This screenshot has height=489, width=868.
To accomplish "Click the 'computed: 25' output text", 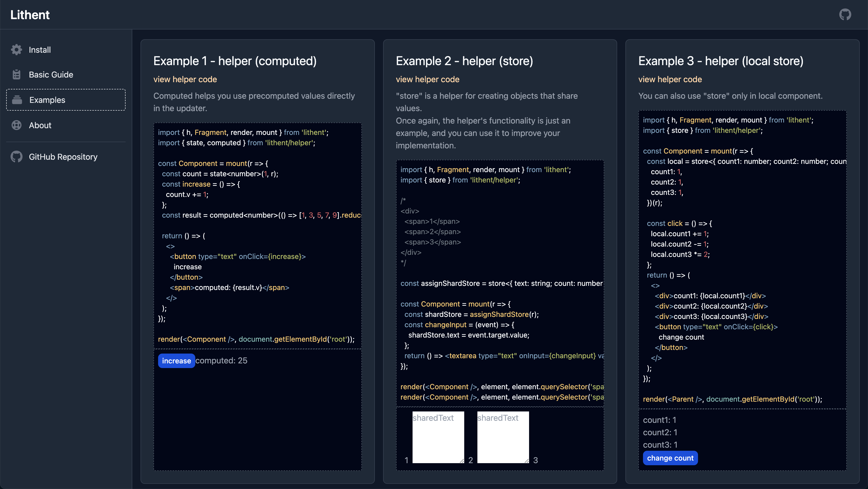I will [x=221, y=361].
